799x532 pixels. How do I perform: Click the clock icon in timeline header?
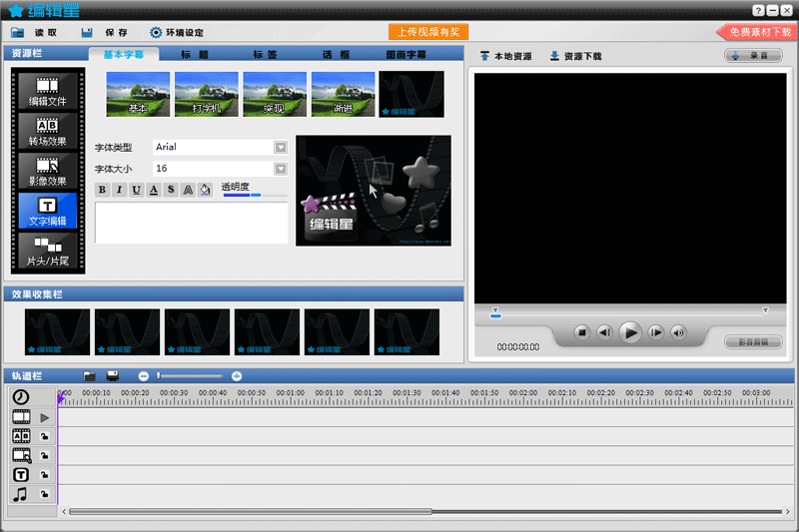[21, 397]
